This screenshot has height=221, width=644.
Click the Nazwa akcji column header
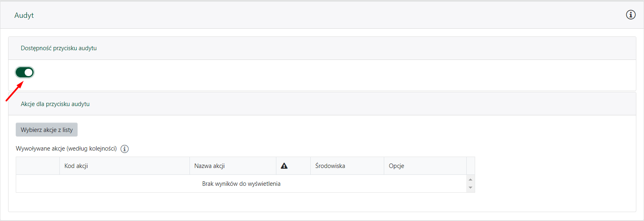coord(209,166)
